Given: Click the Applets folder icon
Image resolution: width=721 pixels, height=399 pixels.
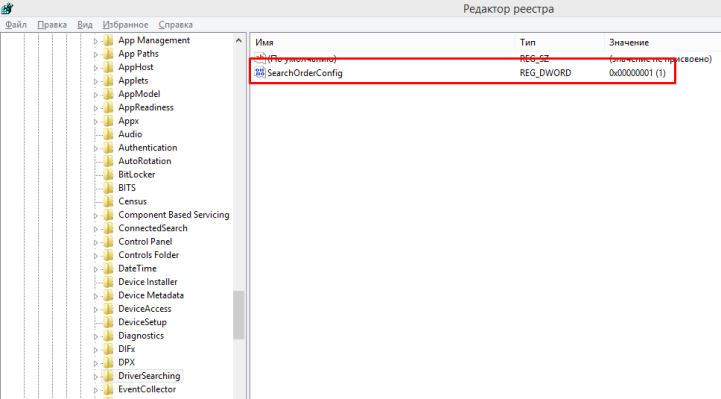Looking at the screenshot, I should [108, 80].
